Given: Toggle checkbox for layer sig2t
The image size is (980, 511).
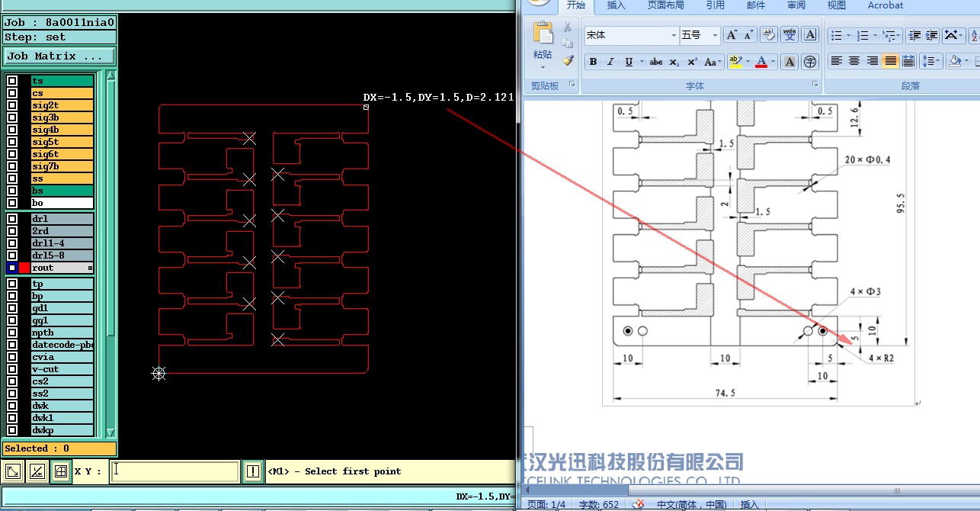Looking at the screenshot, I should tap(12, 104).
